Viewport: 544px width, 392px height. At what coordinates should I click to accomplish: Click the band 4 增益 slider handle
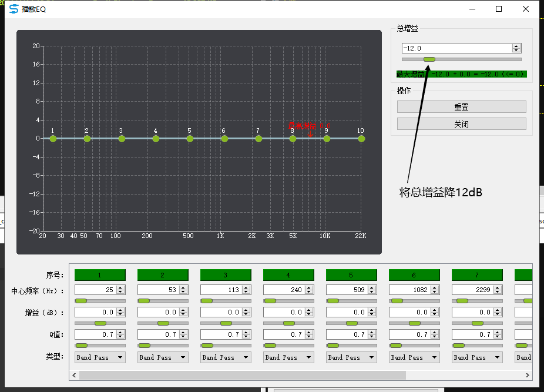pyautogui.click(x=288, y=323)
